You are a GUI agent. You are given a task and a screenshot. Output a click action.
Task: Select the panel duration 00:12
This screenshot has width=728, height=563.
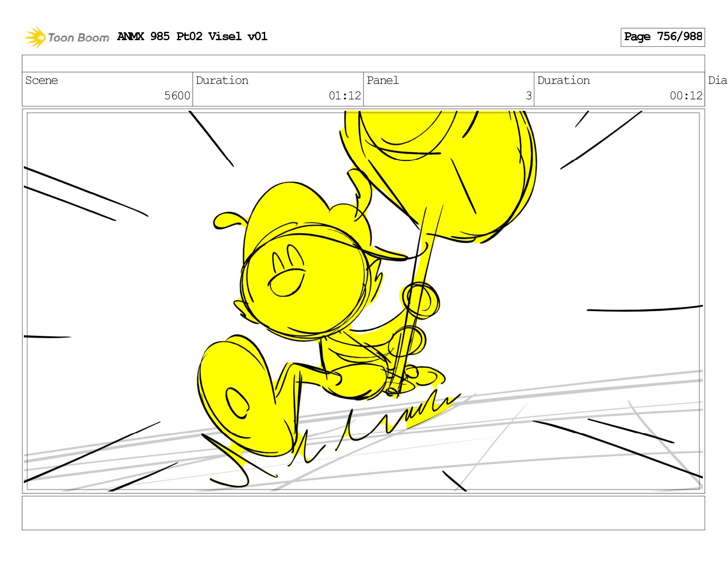pos(686,96)
